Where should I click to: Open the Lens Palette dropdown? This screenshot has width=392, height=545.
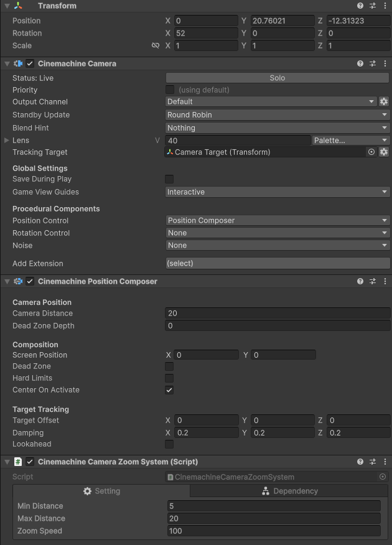pos(351,140)
